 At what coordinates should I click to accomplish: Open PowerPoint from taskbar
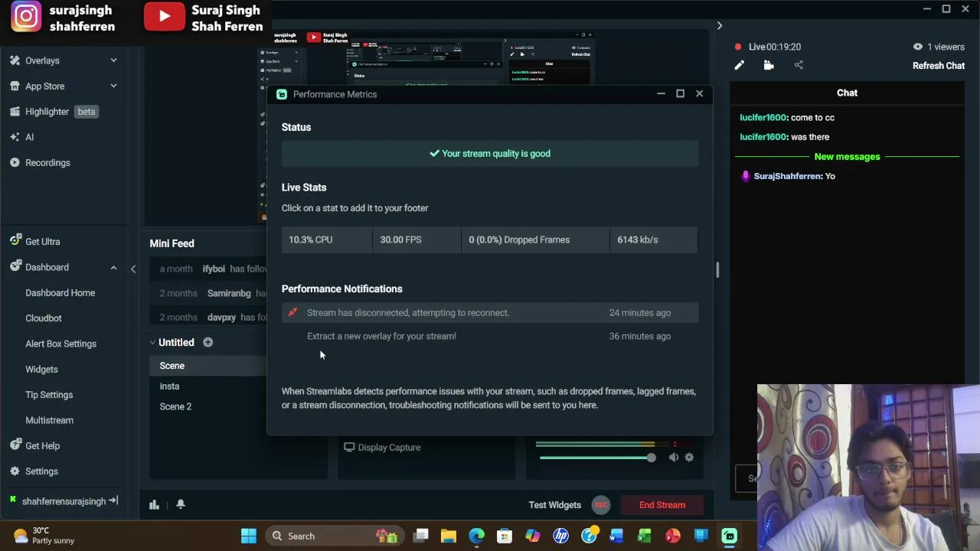[x=673, y=536]
